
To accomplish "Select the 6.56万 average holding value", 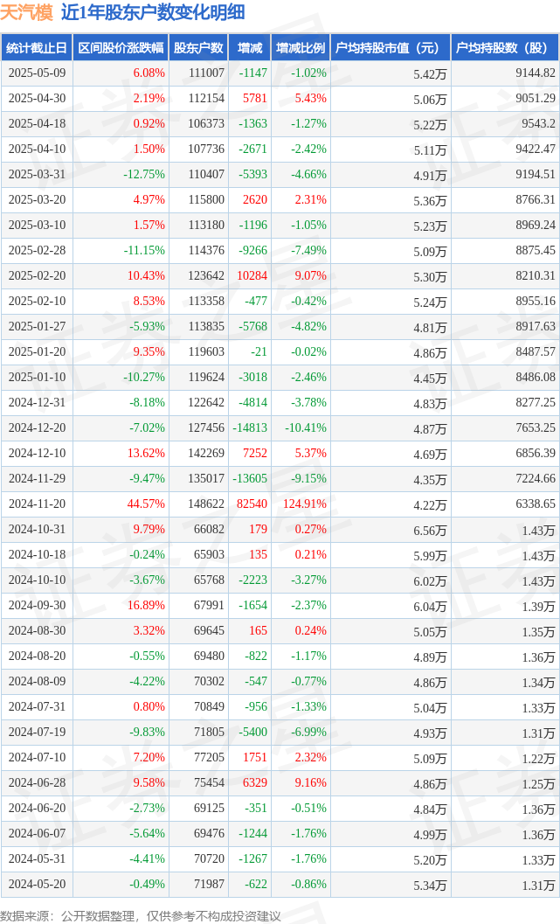I will point(430,531).
